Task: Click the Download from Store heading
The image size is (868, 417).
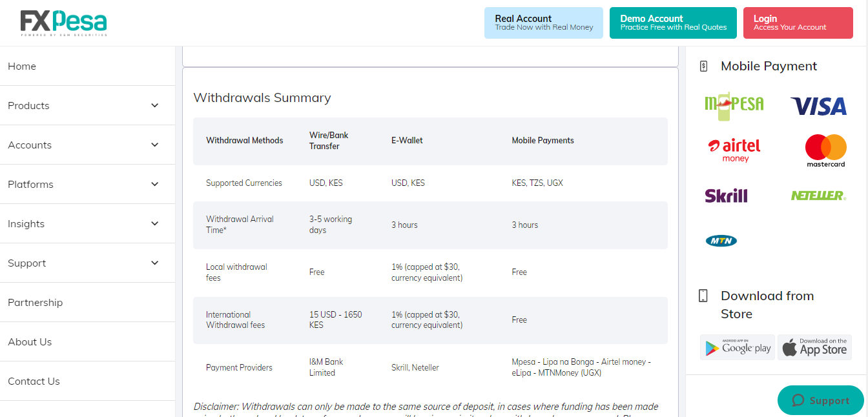Action: [x=767, y=305]
